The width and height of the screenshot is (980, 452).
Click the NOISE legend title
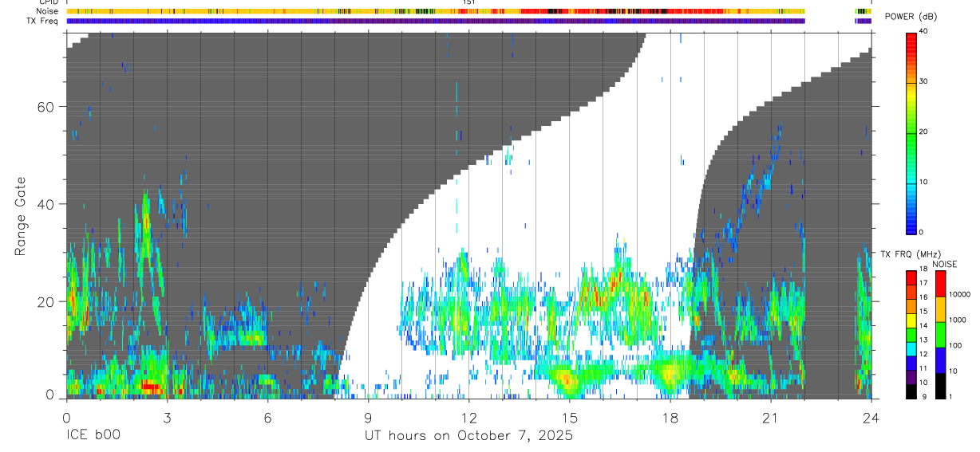pos(946,265)
